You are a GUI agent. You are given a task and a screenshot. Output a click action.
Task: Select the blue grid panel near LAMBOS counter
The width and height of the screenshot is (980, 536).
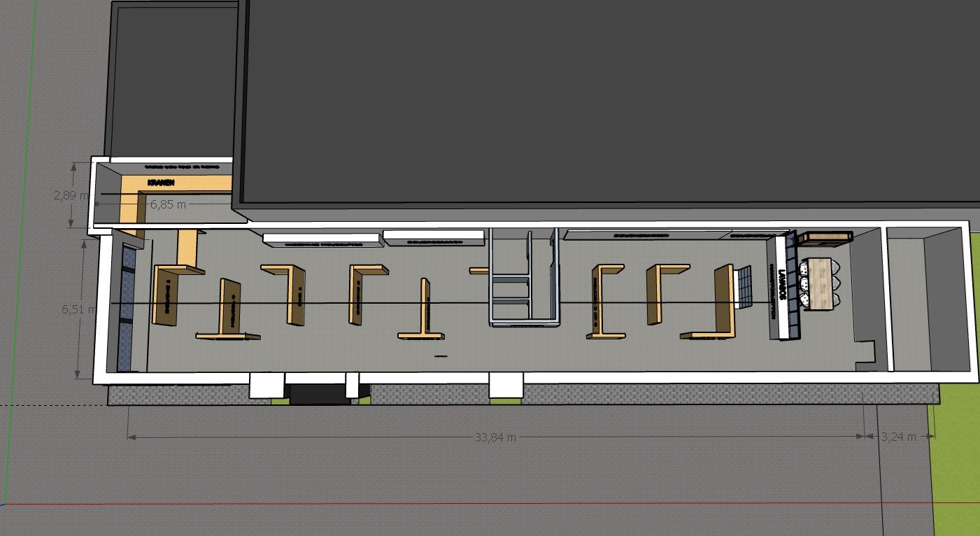744,285
